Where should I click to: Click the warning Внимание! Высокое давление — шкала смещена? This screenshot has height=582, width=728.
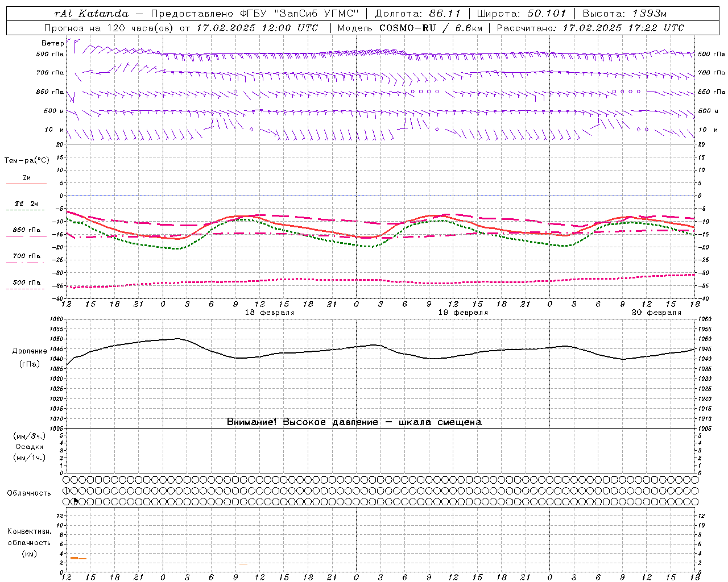354,422
